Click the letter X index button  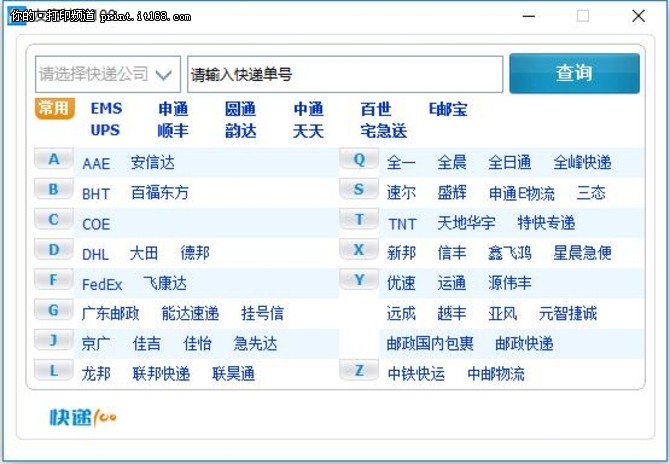[x=359, y=250]
